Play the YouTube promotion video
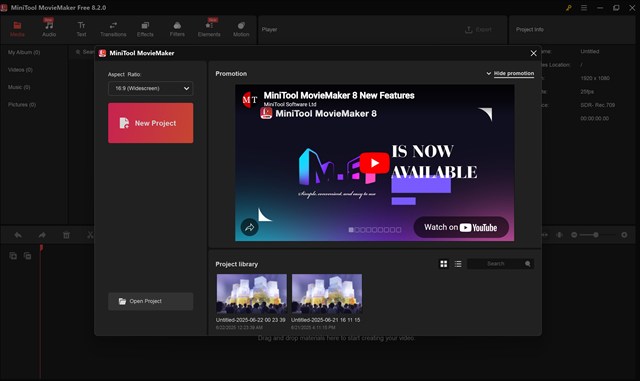 (374, 163)
